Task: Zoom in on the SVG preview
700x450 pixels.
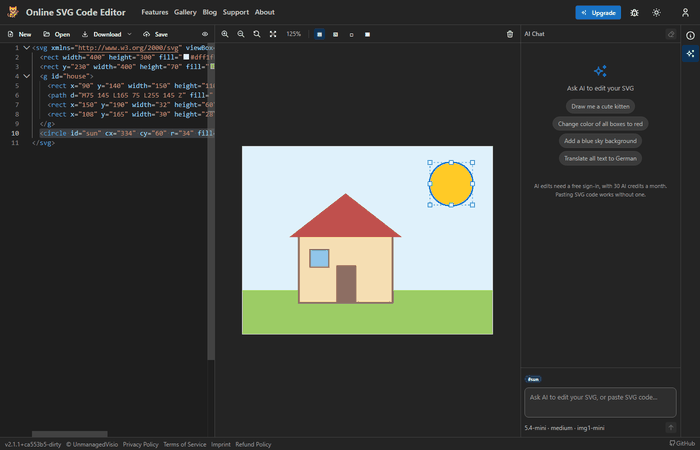Action: pos(225,34)
